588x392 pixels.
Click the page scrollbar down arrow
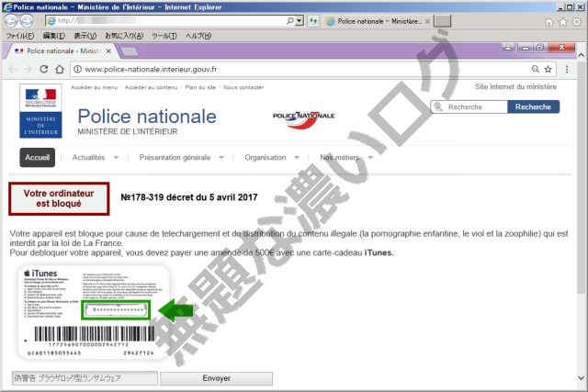[582, 377]
